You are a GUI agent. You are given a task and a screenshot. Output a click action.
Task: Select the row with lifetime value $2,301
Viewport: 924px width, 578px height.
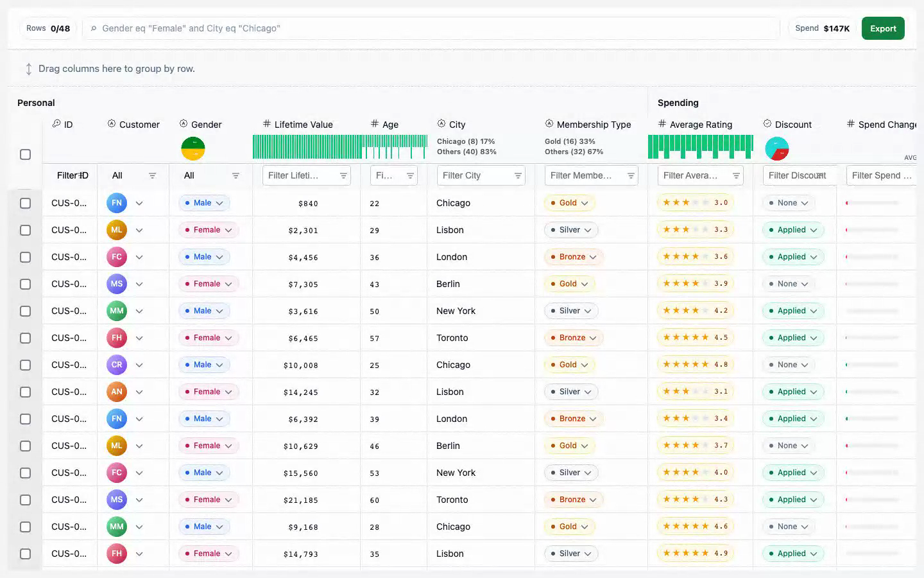25,230
